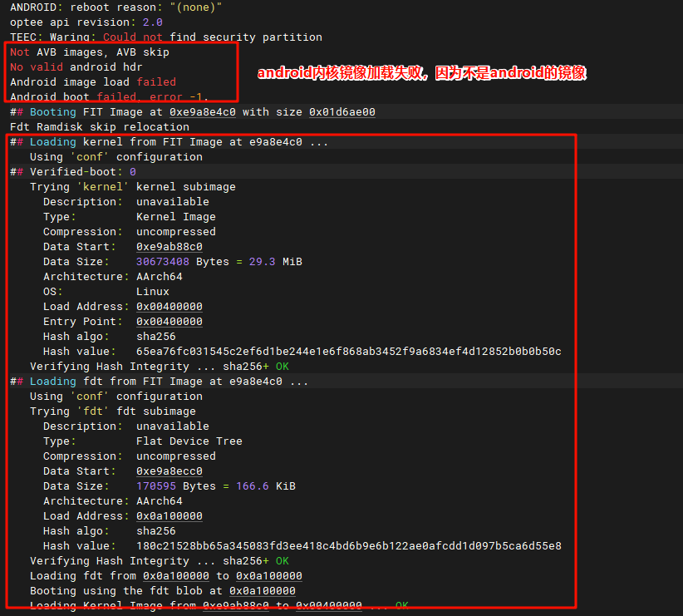Select the red Chinese annotation text

tap(421, 73)
